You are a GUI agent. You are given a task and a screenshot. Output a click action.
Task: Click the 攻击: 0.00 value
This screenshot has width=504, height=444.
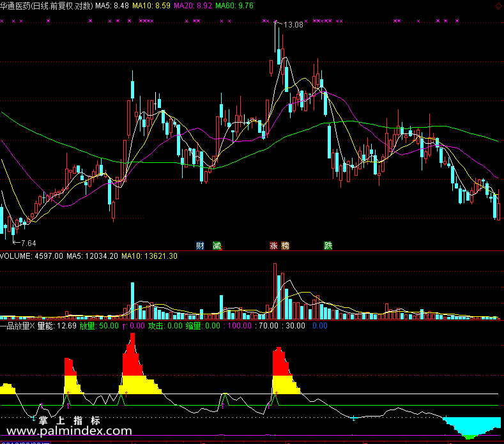click(x=165, y=326)
